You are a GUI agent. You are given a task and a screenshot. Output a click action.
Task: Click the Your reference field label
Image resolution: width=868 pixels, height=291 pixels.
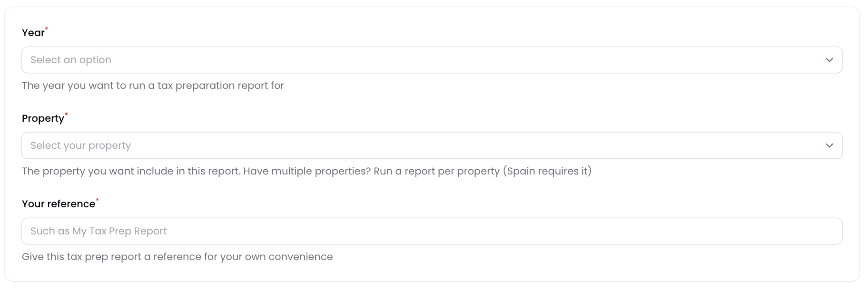(x=58, y=204)
